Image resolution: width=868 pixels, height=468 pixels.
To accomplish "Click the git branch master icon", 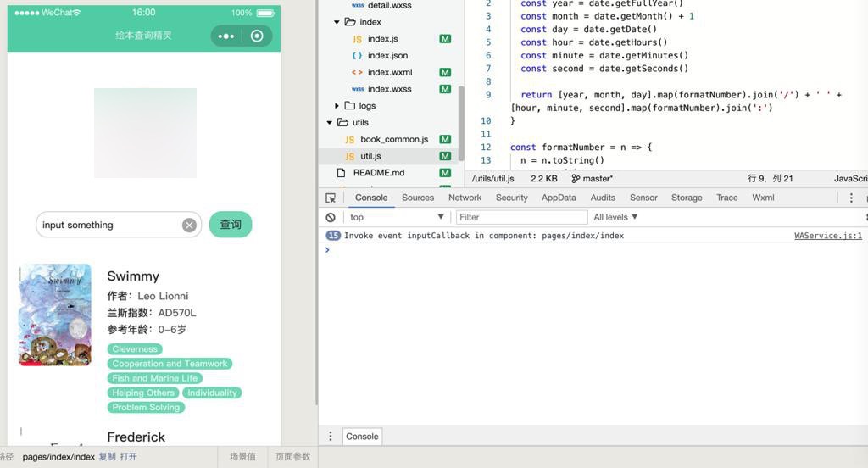I will click(x=576, y=178).
